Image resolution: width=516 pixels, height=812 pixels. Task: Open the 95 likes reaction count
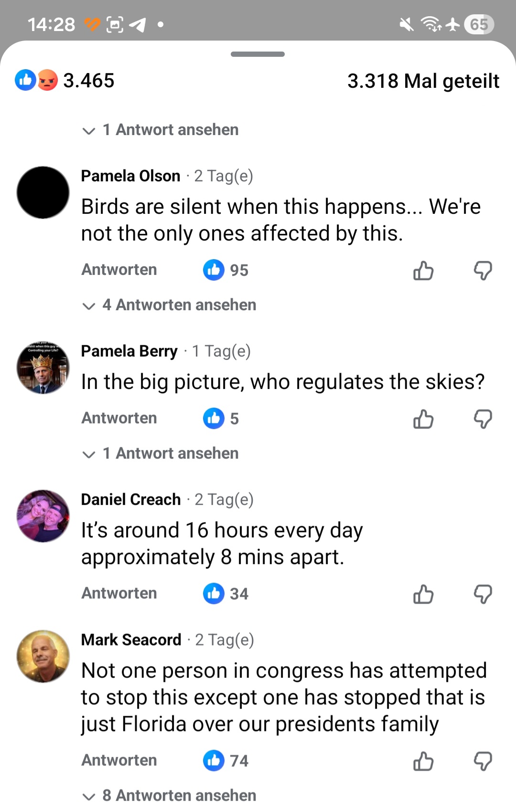[x=226, y=270]
